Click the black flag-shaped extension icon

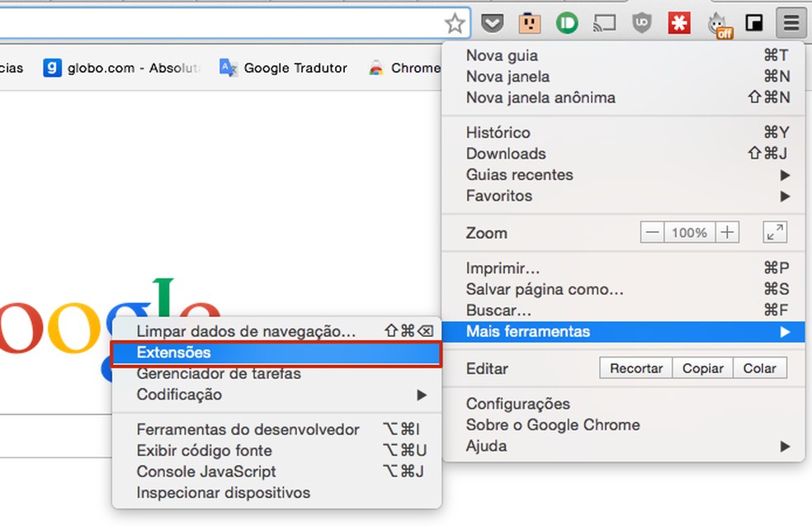tap(753, 23)
